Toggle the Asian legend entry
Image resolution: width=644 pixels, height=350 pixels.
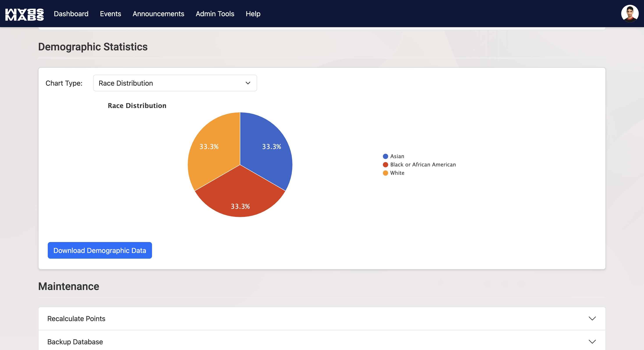397,156
